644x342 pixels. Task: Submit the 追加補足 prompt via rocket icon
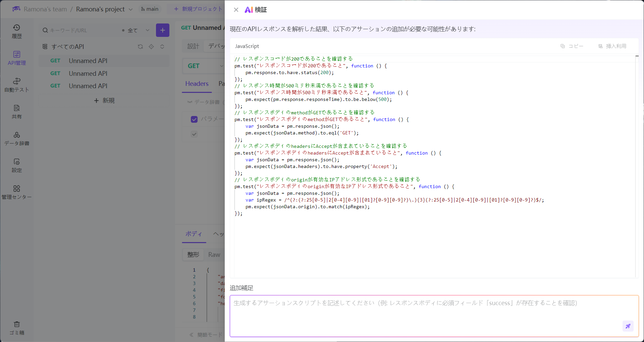[x=628, y=326]
